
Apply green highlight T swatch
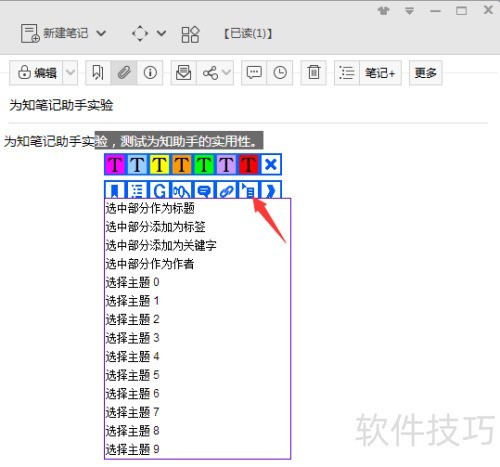pos(204,164)
